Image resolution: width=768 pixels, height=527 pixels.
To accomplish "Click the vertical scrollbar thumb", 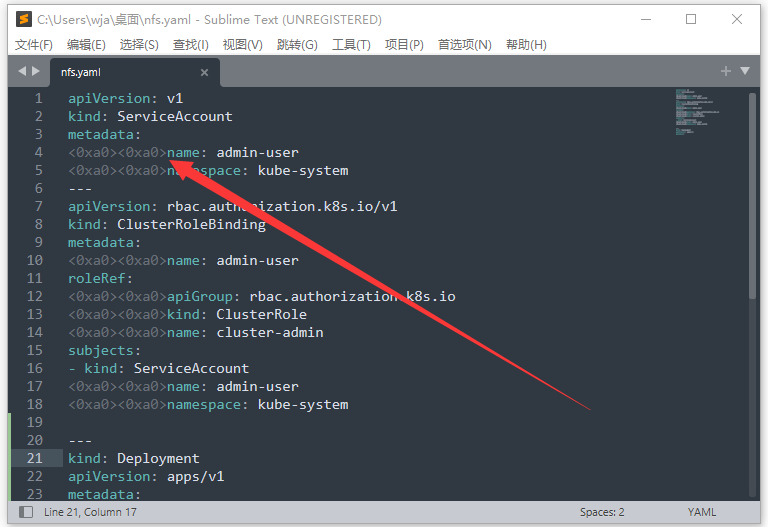I will coord(752,196).
